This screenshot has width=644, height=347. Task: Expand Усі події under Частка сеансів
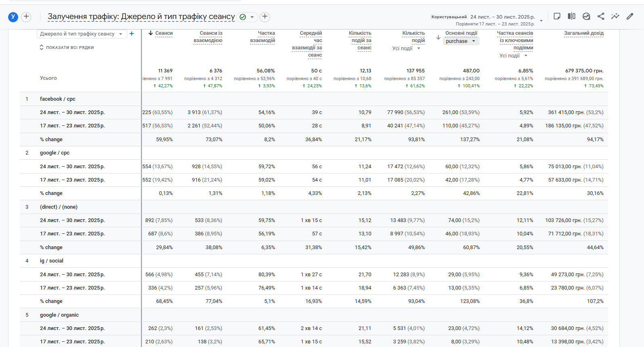(x=514, y=56)
